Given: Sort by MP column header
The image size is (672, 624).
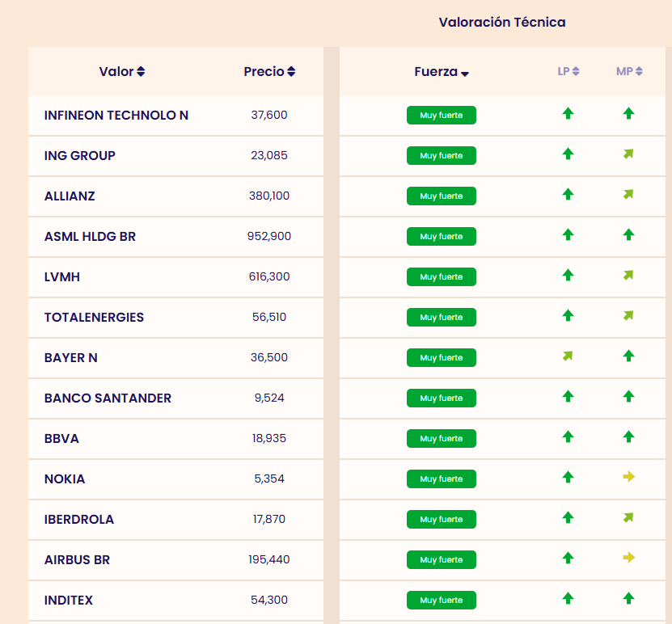Looking at the screenshot, I should (x=629, y=72).
